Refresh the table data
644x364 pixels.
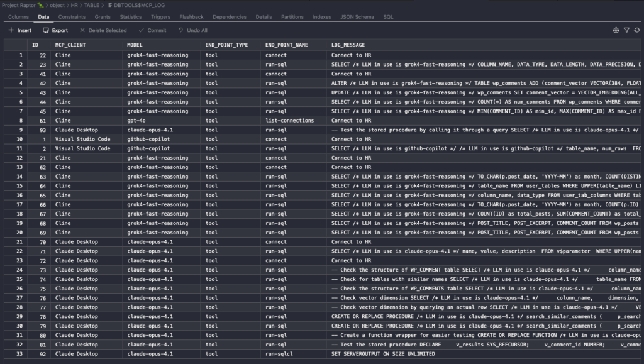point(636,30)
